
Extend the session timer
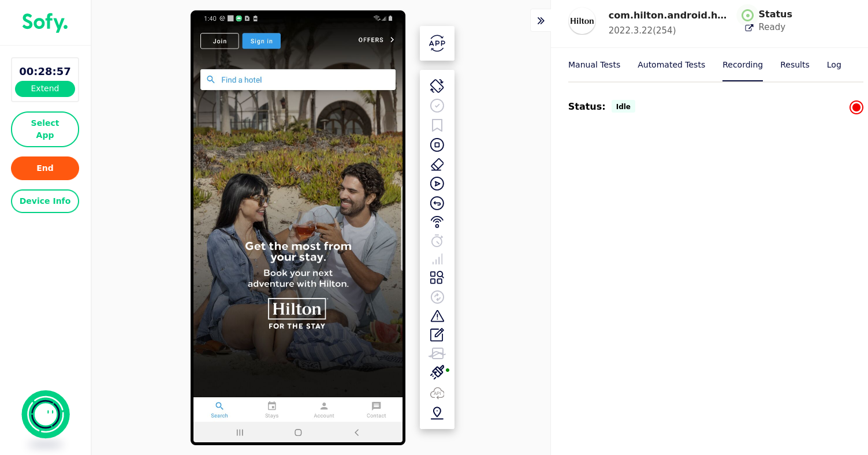click(x=45, y=88)
